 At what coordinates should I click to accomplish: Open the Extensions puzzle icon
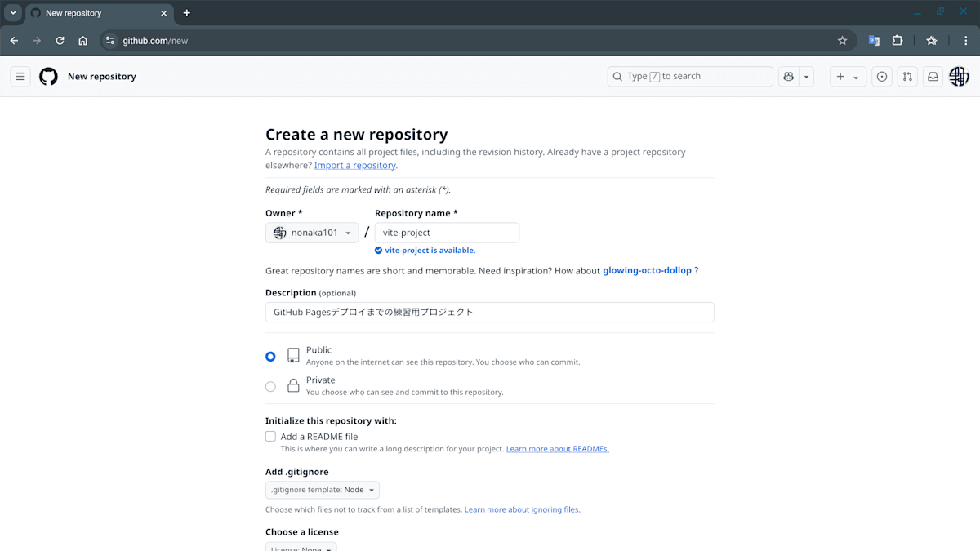click(x=898, y=41)
